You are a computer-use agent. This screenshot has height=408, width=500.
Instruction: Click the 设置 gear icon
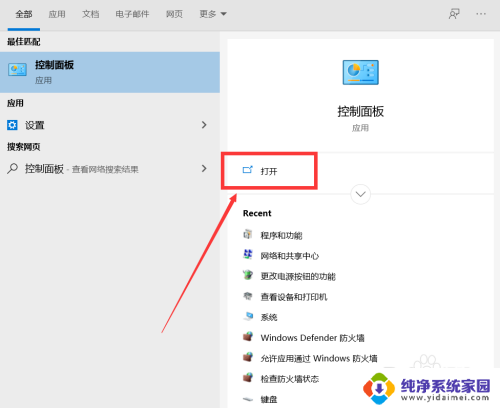tap(12, 125)
